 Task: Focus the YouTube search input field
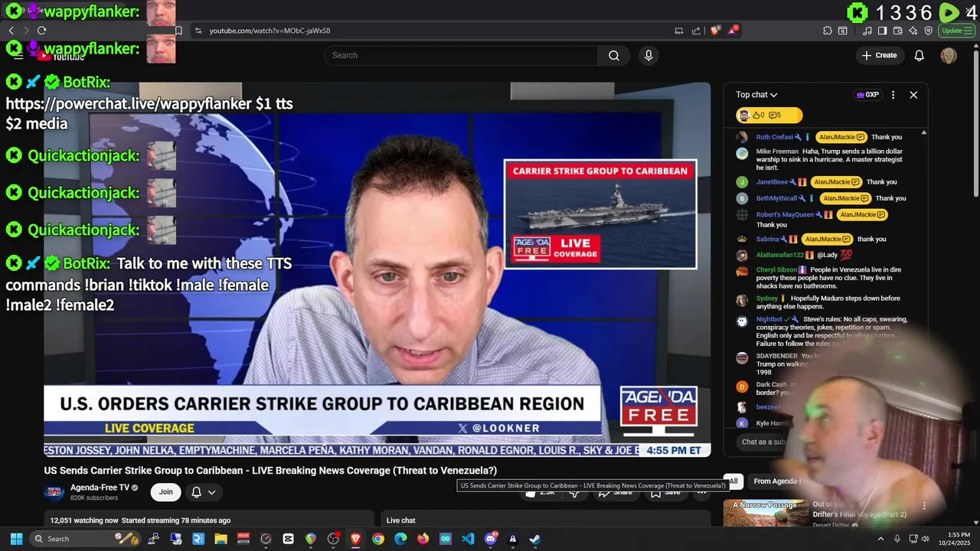(x=461, y=55)
